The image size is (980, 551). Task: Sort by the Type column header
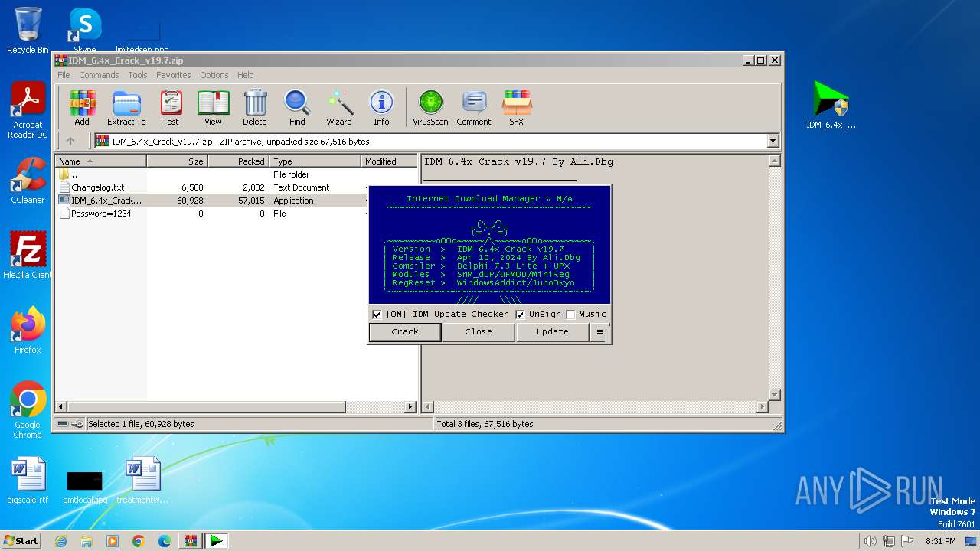coord(315,161)
